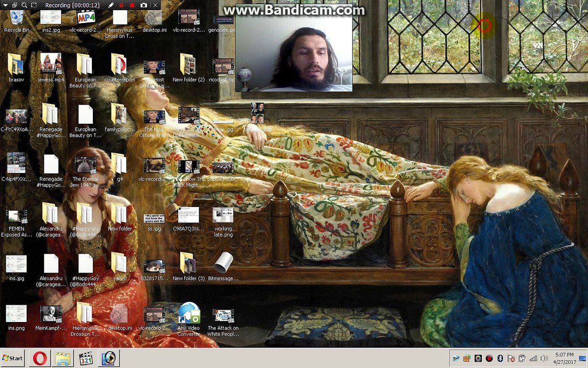The image size is (588, 368).
Task: Open the Bandicam toolbar dropdown arrow
Action: (x=5, y=5)
